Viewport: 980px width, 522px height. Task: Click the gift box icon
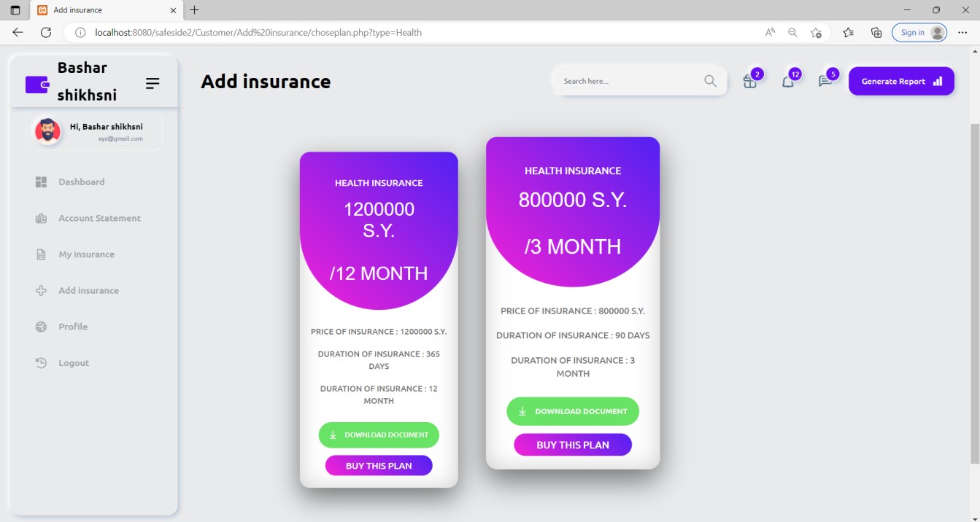tap(749, 82)
